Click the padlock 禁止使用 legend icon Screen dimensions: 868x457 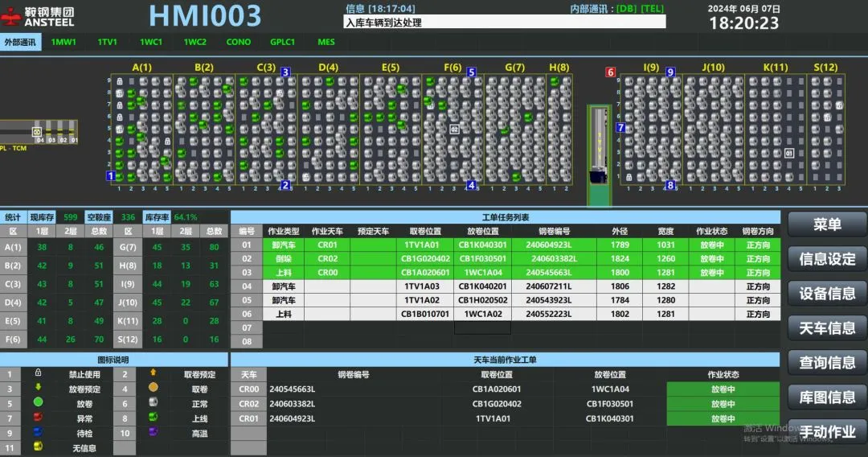coord(38,373)
